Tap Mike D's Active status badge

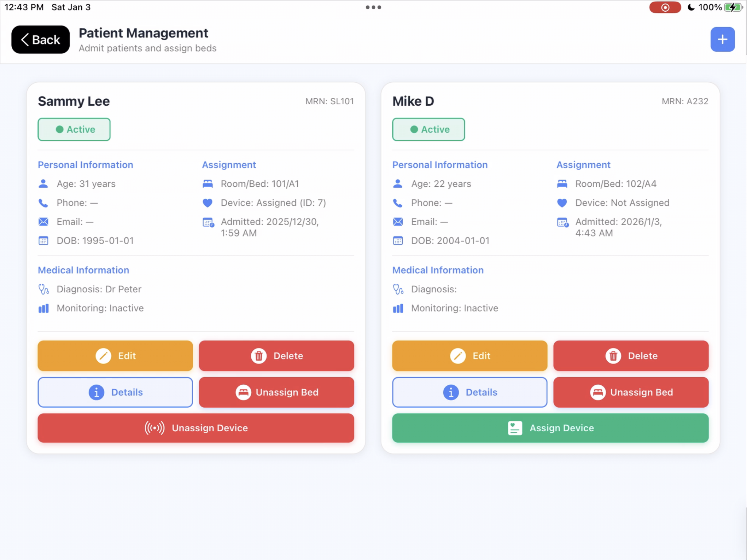pyautogui.click(x=428, y=129)
